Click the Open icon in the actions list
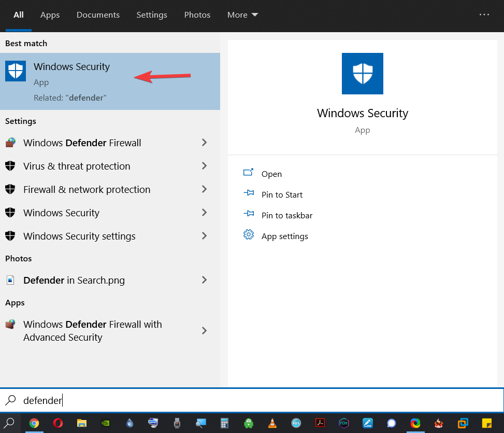 tap(248, 173)
